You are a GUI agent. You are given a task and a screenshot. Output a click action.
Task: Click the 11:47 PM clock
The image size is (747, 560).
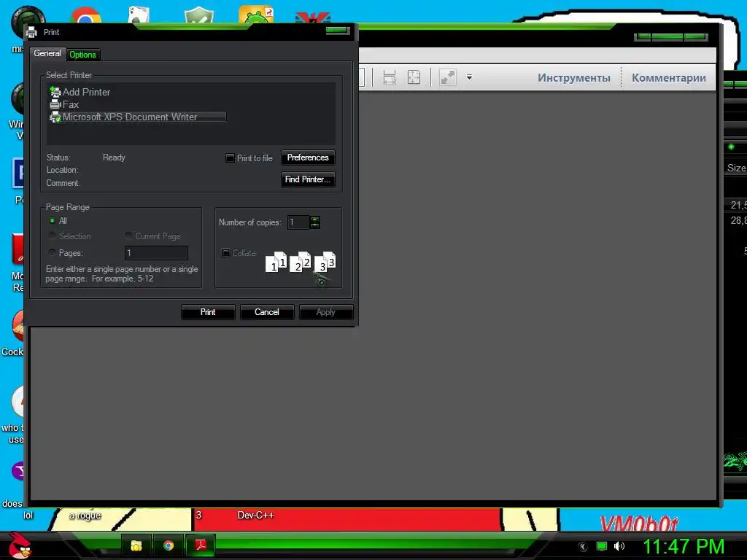tap(684, 547)
